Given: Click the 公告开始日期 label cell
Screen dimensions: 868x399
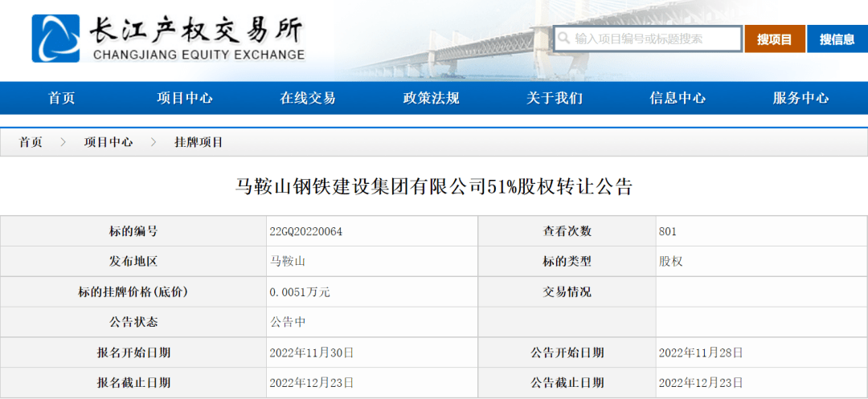Looking at the screenshot, I should (567, 352).
